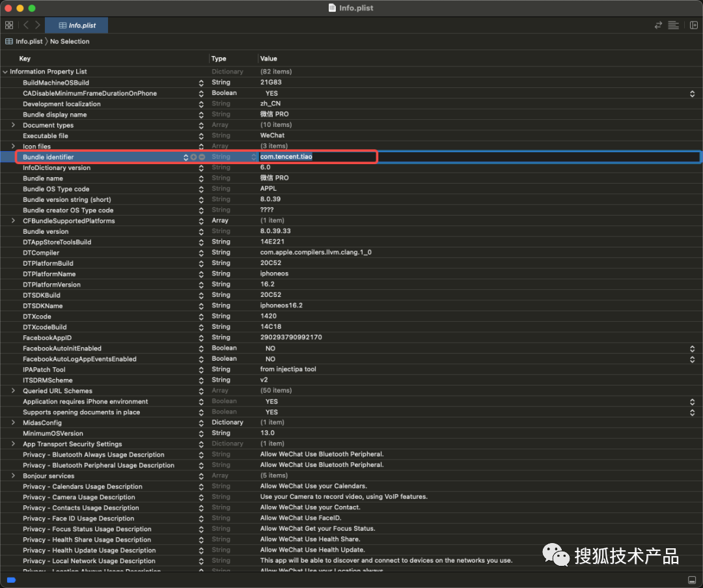Open the editor options lines icon
Image resolution: width=703 pixels, height=588 pixels.
(x=674, y=25)
